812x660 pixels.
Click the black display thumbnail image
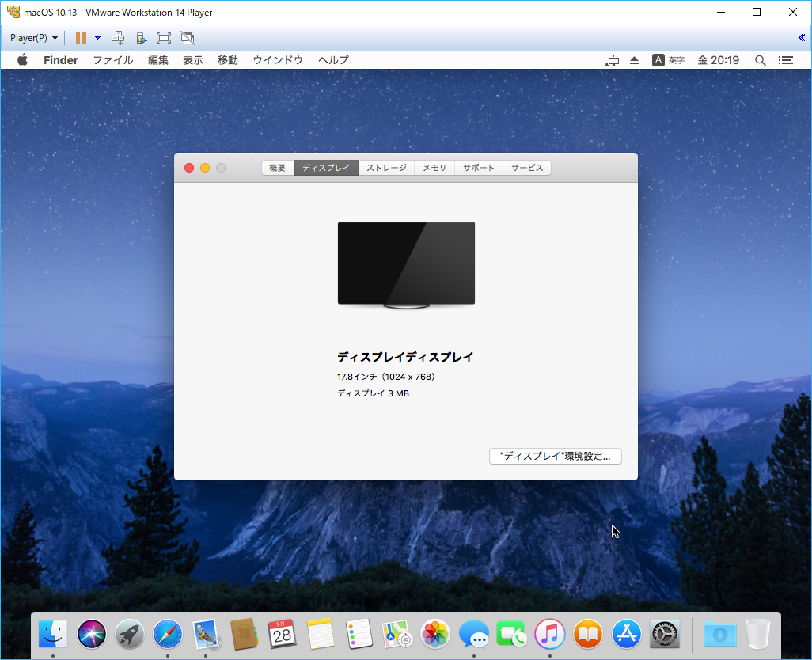(x=406, y=264)
